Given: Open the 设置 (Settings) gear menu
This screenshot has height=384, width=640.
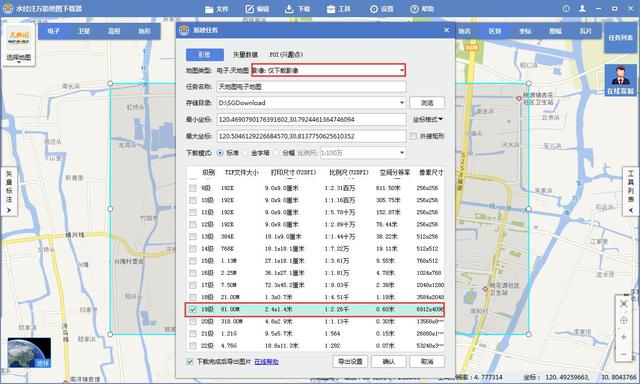Looking at the screenshot, I should pos(381,9).
